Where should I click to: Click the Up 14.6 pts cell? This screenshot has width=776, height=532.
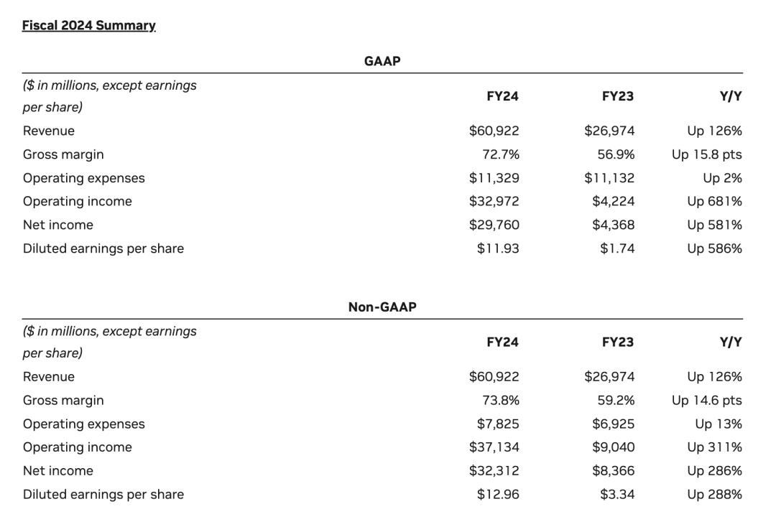707,400
